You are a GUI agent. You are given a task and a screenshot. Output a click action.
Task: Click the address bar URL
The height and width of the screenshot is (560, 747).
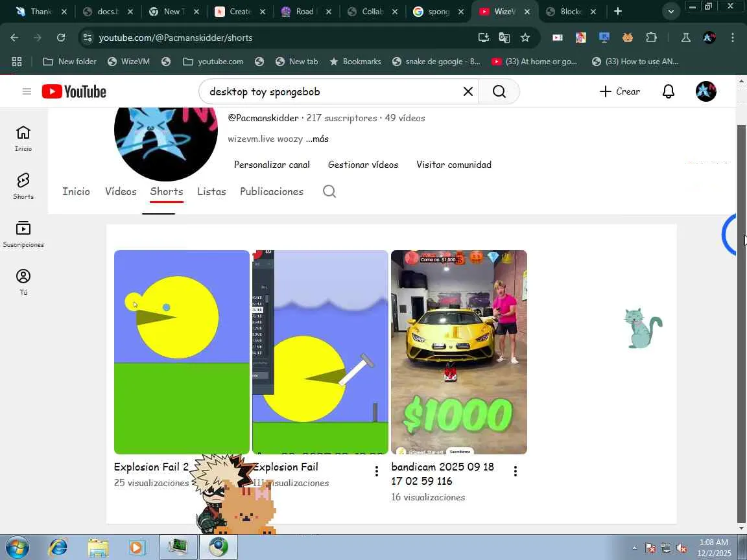pyautogui.click(x=175, y=38)
